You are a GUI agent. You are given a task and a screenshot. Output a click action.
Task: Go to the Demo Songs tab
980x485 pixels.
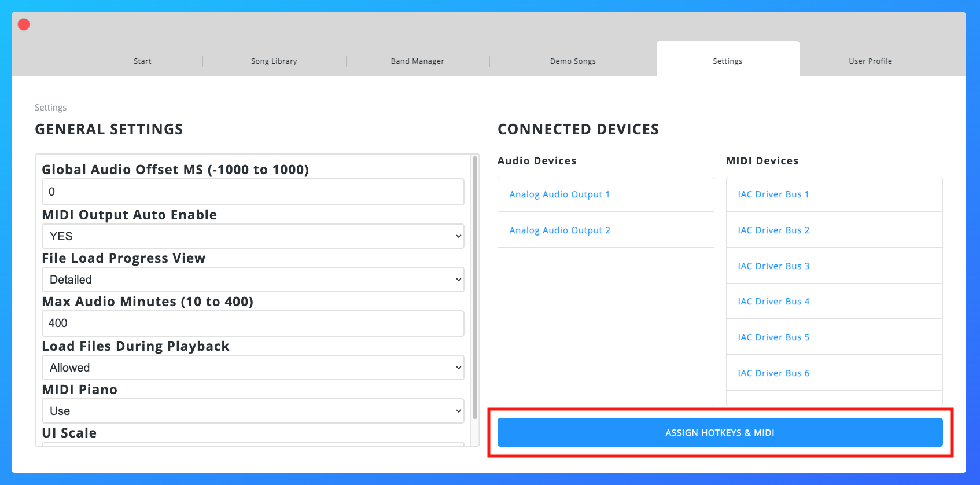572,61
